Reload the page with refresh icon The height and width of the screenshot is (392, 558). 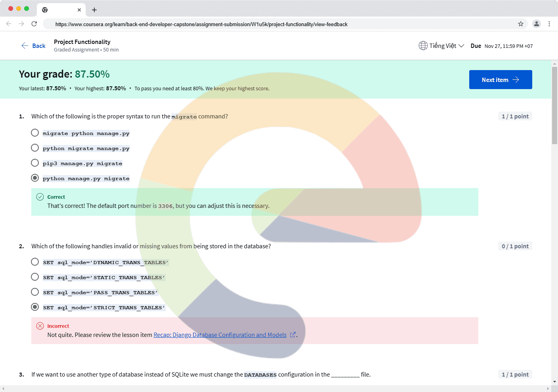[x=34, y=24]
